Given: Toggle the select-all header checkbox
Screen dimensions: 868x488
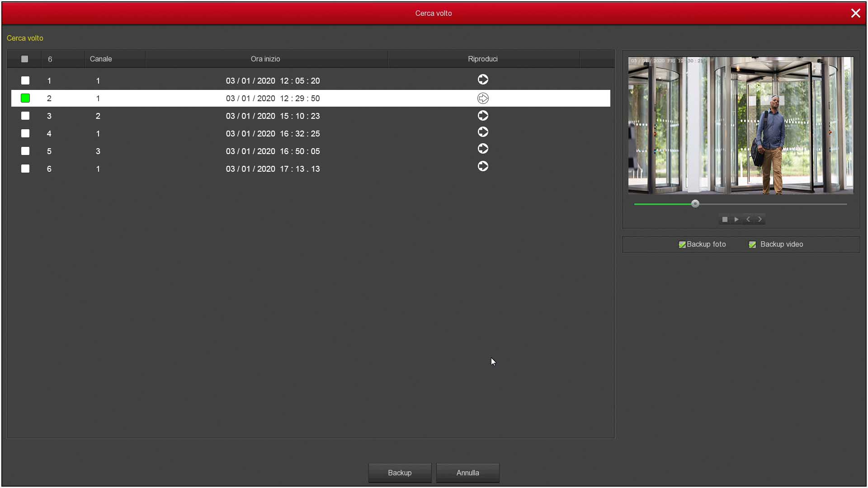Looking at the screenshot, I should click(x=24, y=59).
